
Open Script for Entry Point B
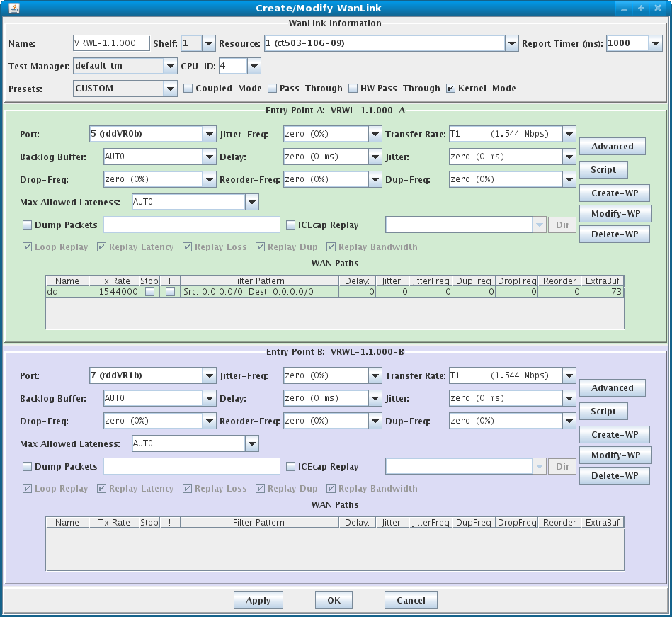click(603, 411)
